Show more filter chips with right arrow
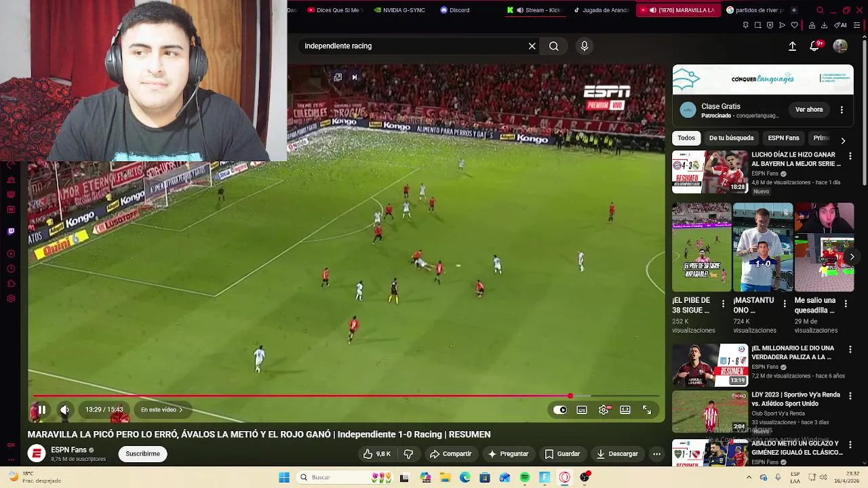Viewport: 868px width, 488px height. pos(843,140)
